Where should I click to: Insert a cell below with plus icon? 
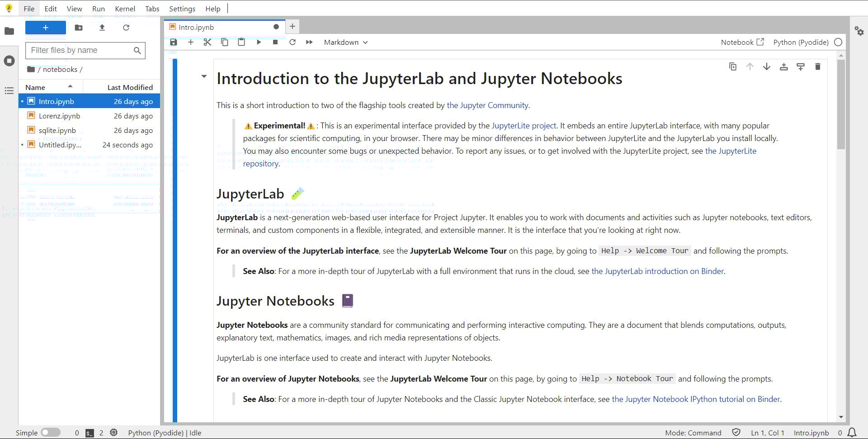[x=191, y=42]
